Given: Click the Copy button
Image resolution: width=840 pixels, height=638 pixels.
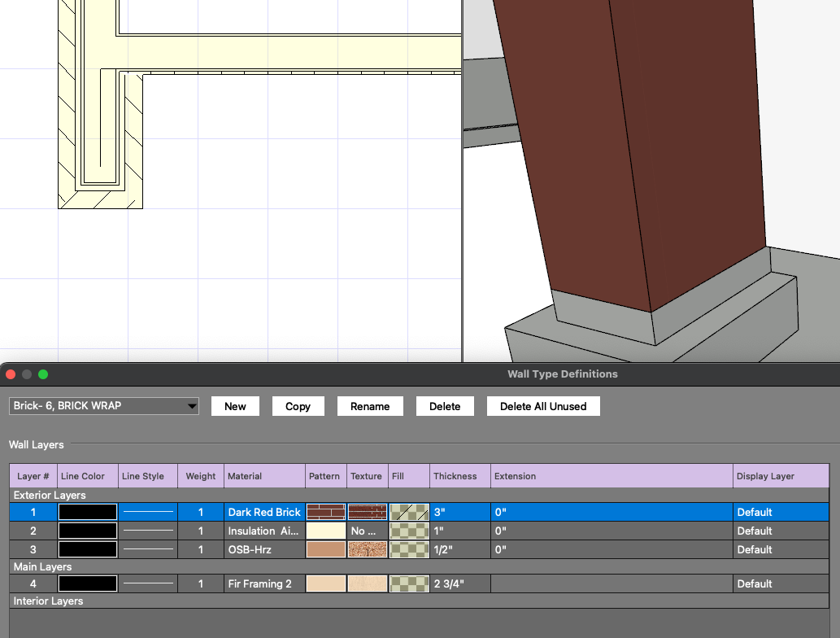Looking at the screenshot, I should [298, 406].
